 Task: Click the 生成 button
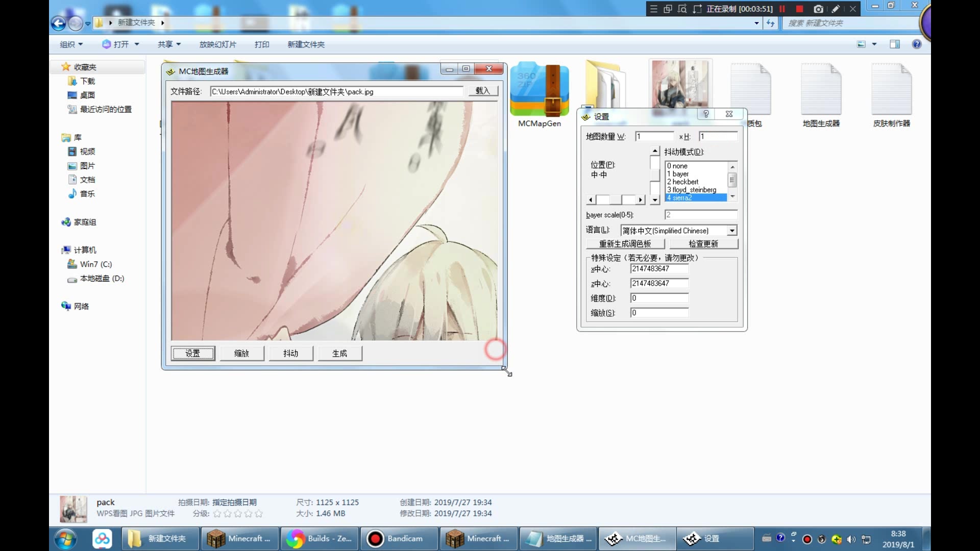tap(340, 353)
